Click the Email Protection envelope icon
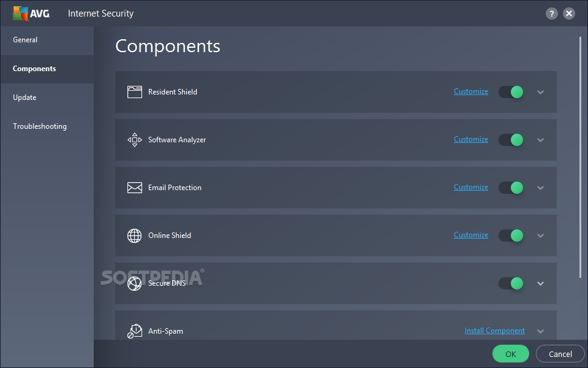Screen dimensions: 588x368 coord(135,188)
